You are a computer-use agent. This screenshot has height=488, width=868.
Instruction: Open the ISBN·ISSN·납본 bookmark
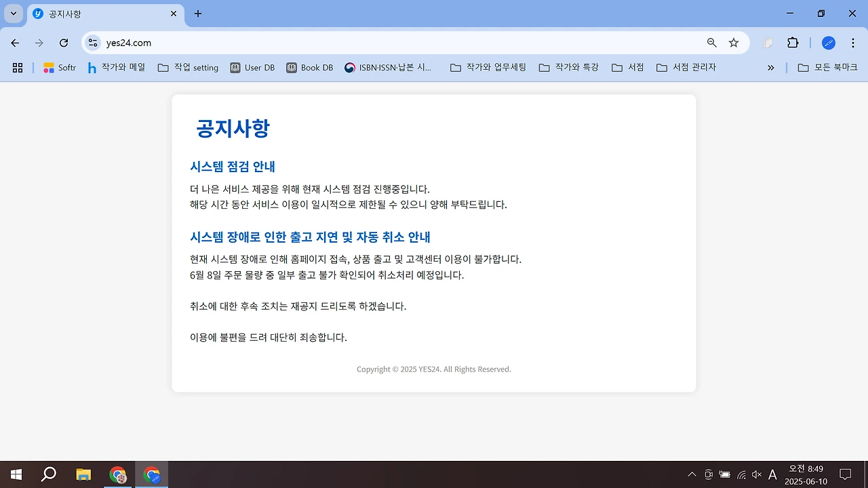coord(388,68)
